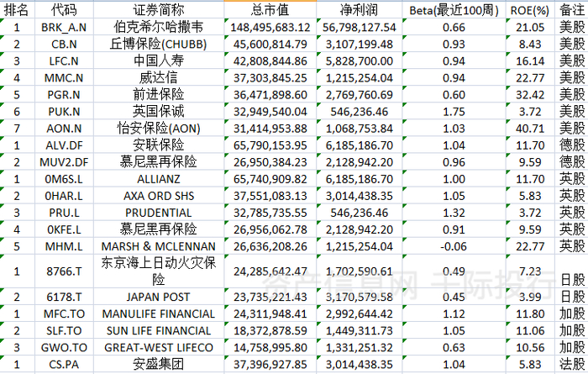The image size is (588, 374).
Task: Click the CS.PA code cell
Action: point(64,364)
